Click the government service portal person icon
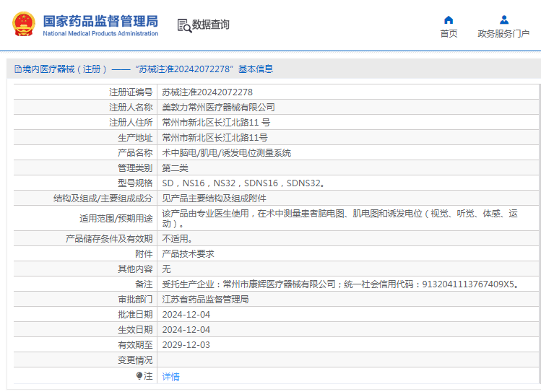The image size is (541, 392). (504, 20)
